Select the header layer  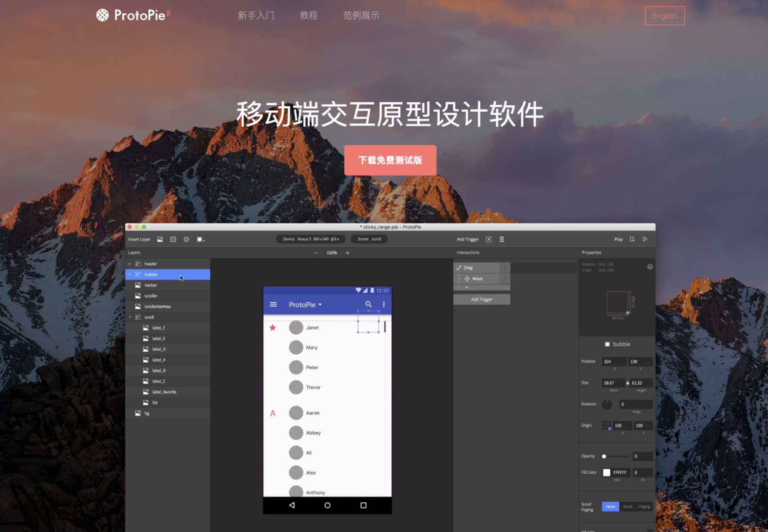coord(168,264)
